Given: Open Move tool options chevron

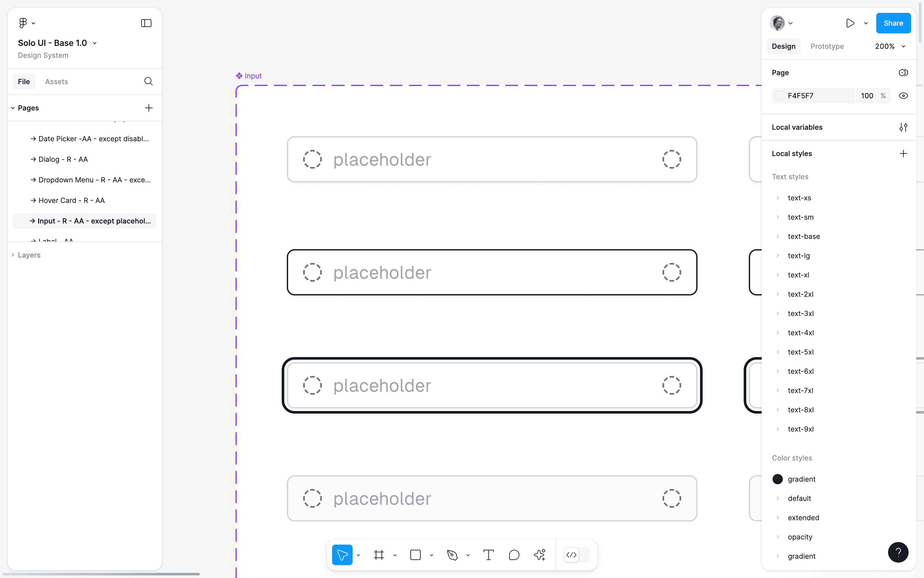Looking at the screenshot, I should click(358, 555).
